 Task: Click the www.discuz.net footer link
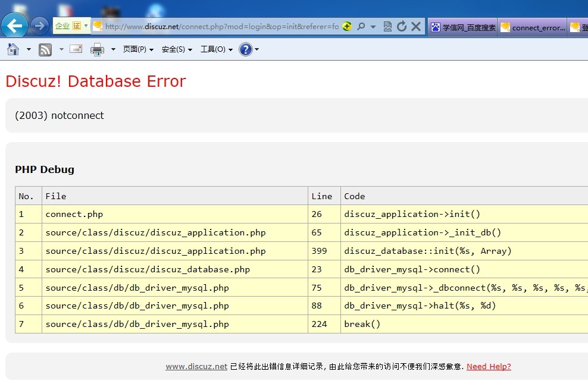point(196,367)
